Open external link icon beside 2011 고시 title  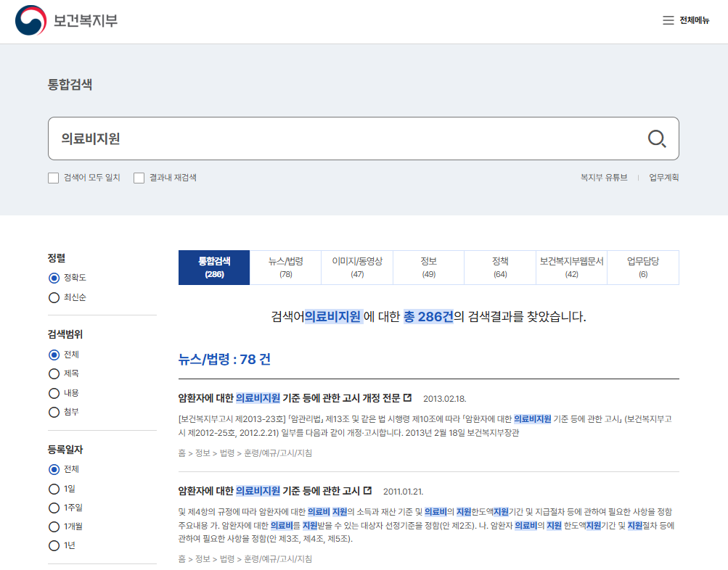pyautogui.click(x=367, y=490)
